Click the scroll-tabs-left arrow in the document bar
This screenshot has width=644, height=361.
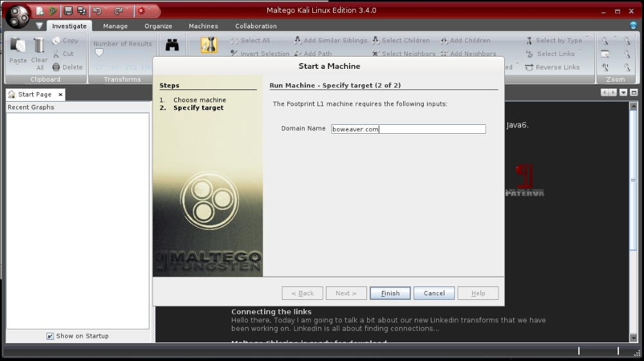[x=604, y=93]
